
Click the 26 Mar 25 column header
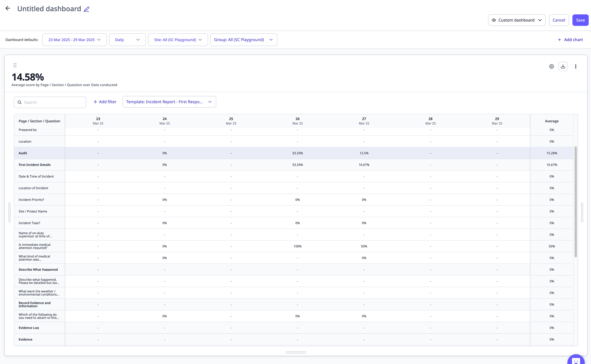298,121
